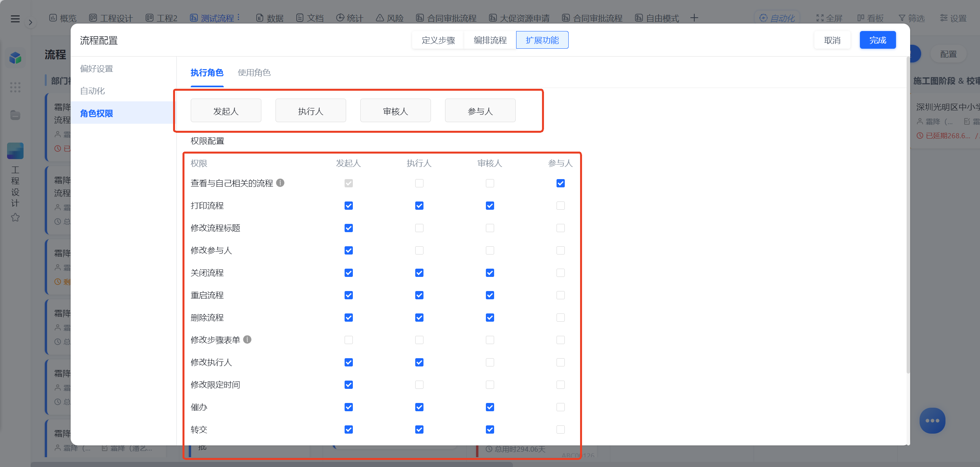
Task: Select the 定义步骤 step tab
Action: point(438,40)
